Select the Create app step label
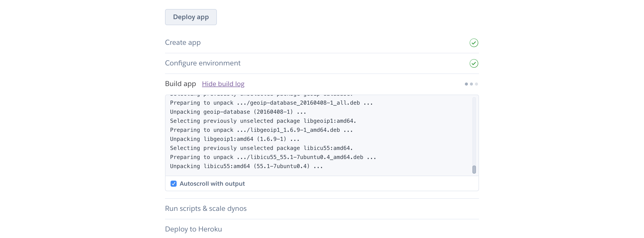The height and width of the screenshot is (238, 644). (183, 43)
